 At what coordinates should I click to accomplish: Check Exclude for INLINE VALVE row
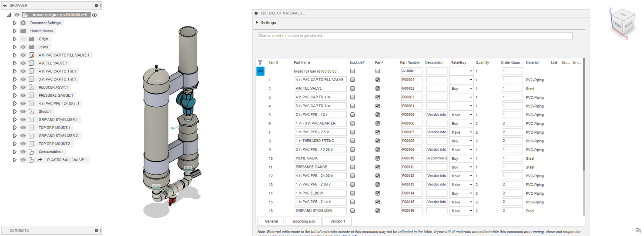pyautogui.click(x=352, y=158)
